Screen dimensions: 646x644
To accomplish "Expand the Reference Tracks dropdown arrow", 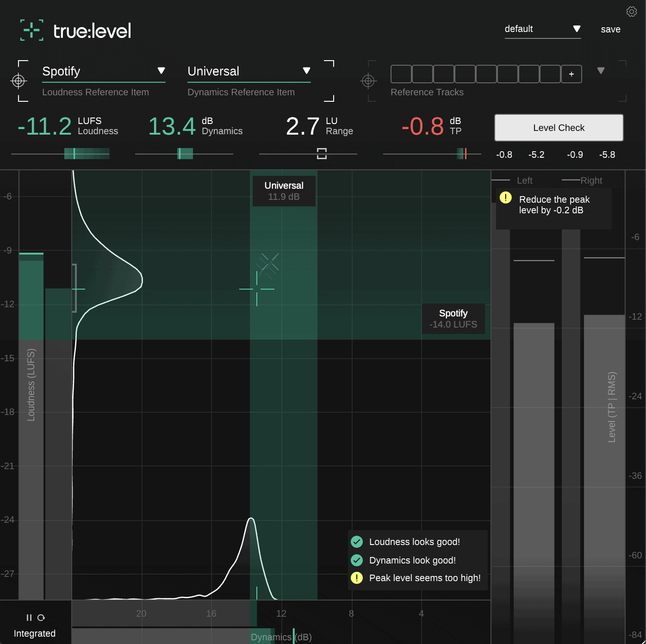I will pos(601,71).
